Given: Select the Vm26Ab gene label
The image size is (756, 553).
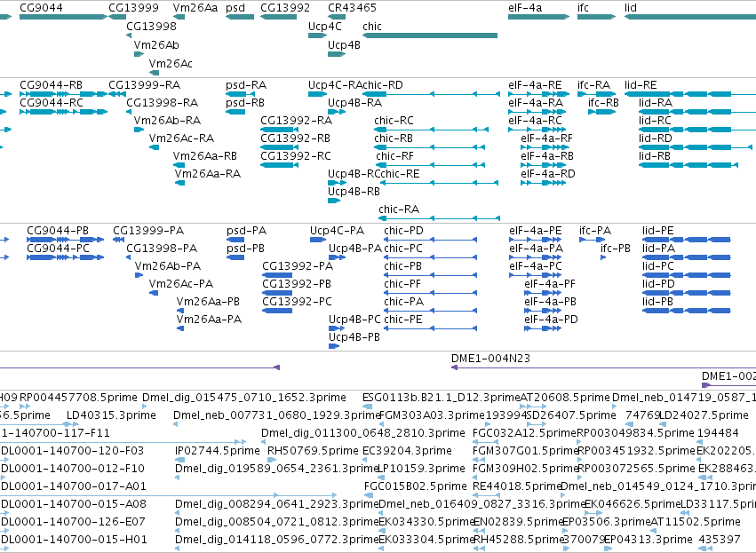Looking at the screenshot, I should click(156, 45).
